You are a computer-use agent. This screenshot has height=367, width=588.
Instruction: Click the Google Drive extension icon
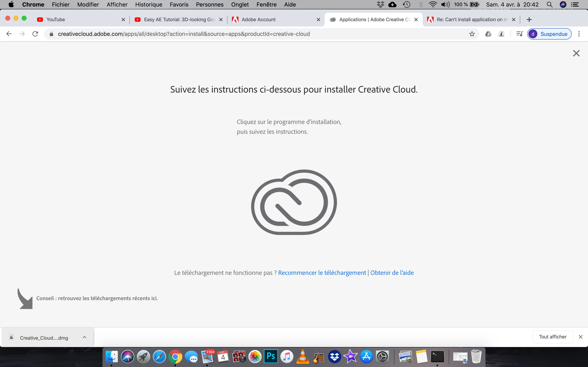(x=488, y=34)
